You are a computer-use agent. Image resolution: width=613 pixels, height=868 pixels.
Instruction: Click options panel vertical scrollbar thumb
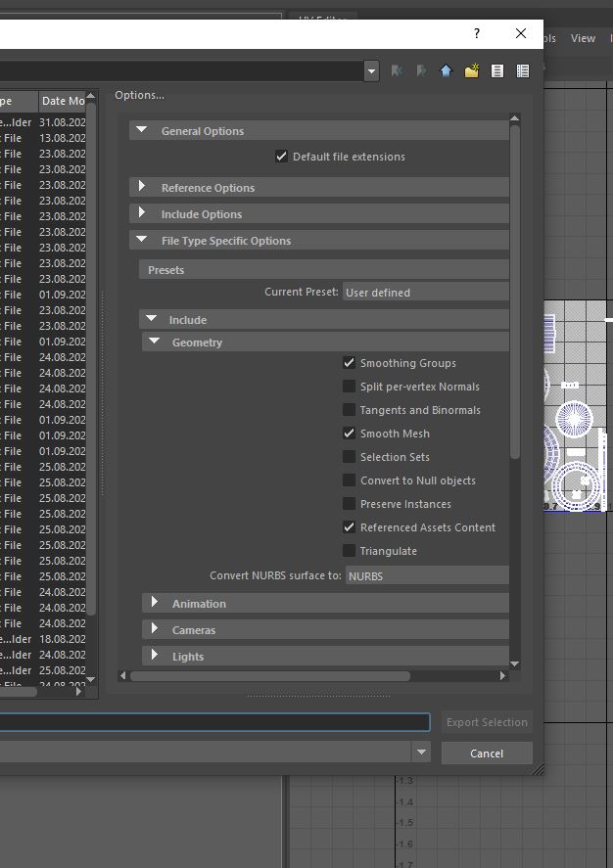click(x=515, y=293)
